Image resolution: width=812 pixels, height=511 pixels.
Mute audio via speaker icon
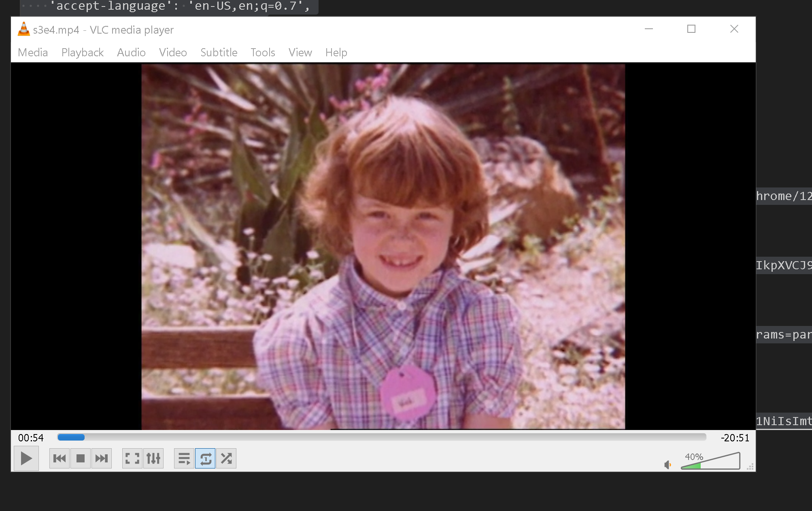pyautogui.click(x=667, y=465)
